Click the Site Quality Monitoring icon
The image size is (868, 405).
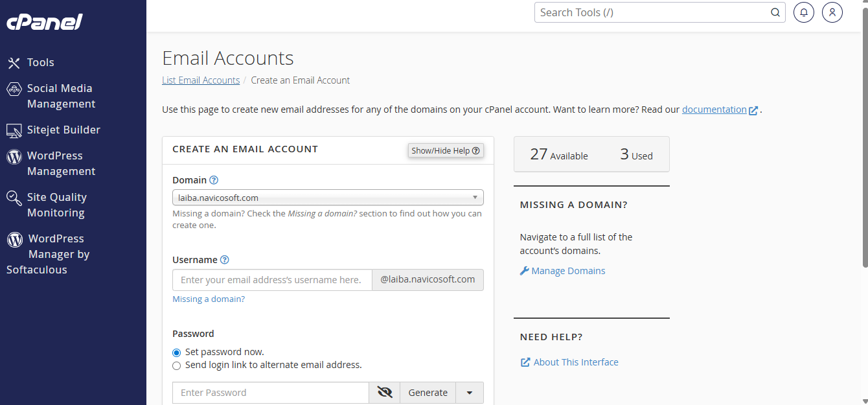[14, 198]
